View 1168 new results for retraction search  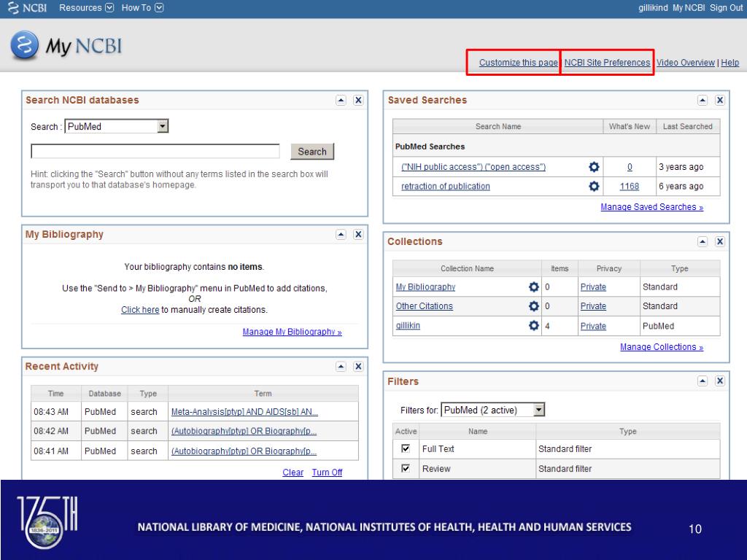tap(630, 186)
